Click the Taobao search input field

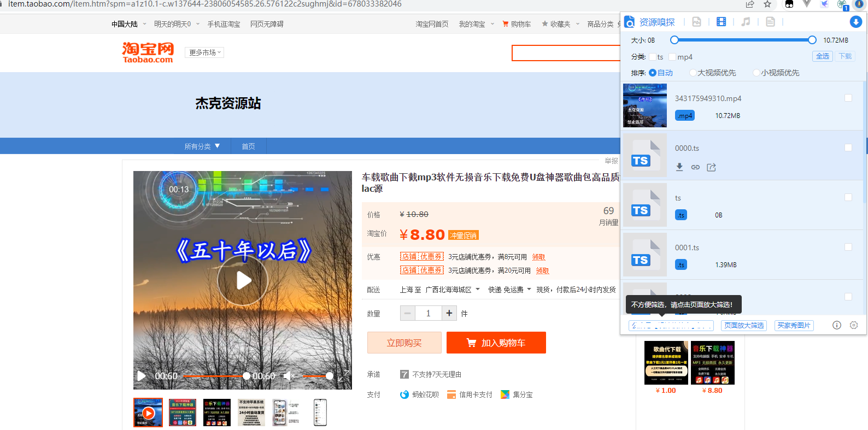[x=566, y=53]
